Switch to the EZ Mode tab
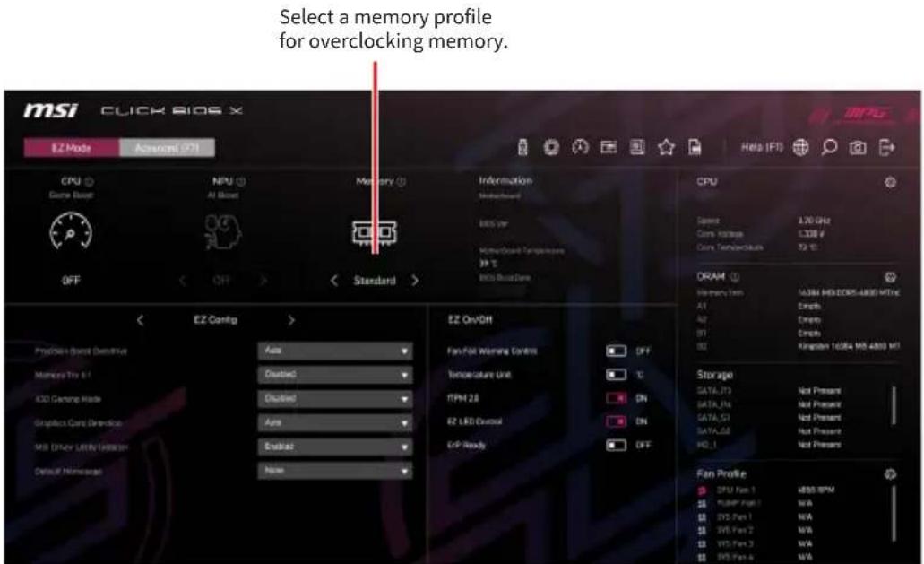Image resolution: width=924 pixels, height=564 pixels. (72, 148)
